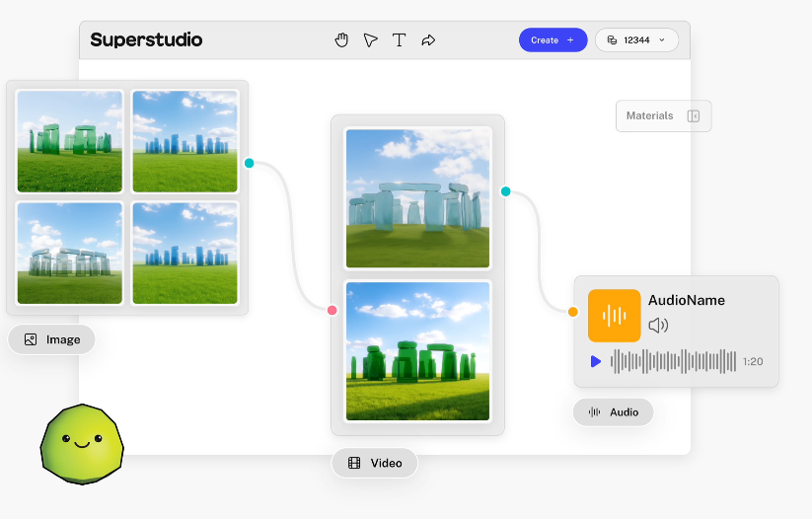812x519 pixels.
Task: Click the share arrow icon
Action: tap(428, 39)
